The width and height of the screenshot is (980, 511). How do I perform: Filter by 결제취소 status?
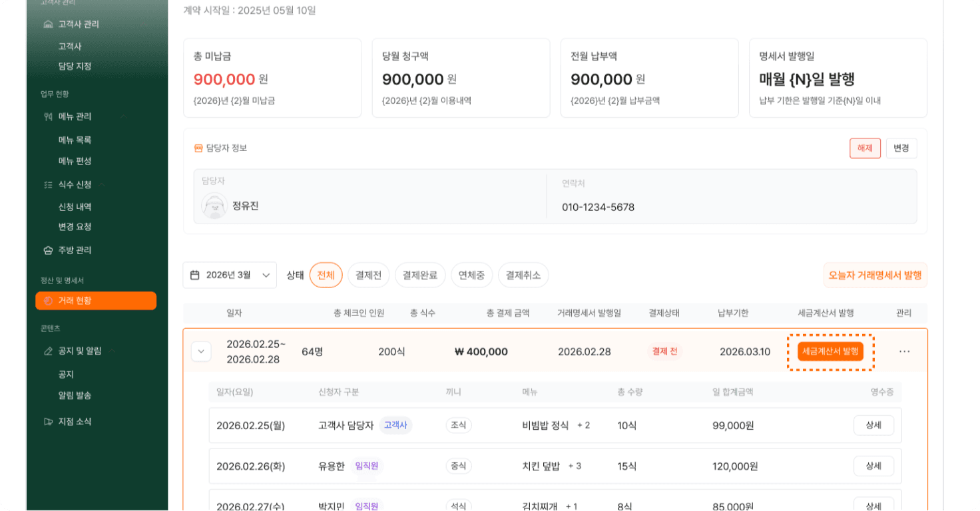pyautogui.click(x=523, y=275)
